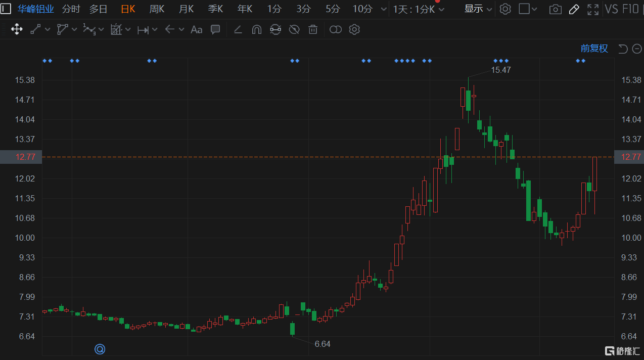Select the polygon shape drawing tool
Image resolution: width=644 pixels, height=360 pixels.
click(x=63, y=29)
